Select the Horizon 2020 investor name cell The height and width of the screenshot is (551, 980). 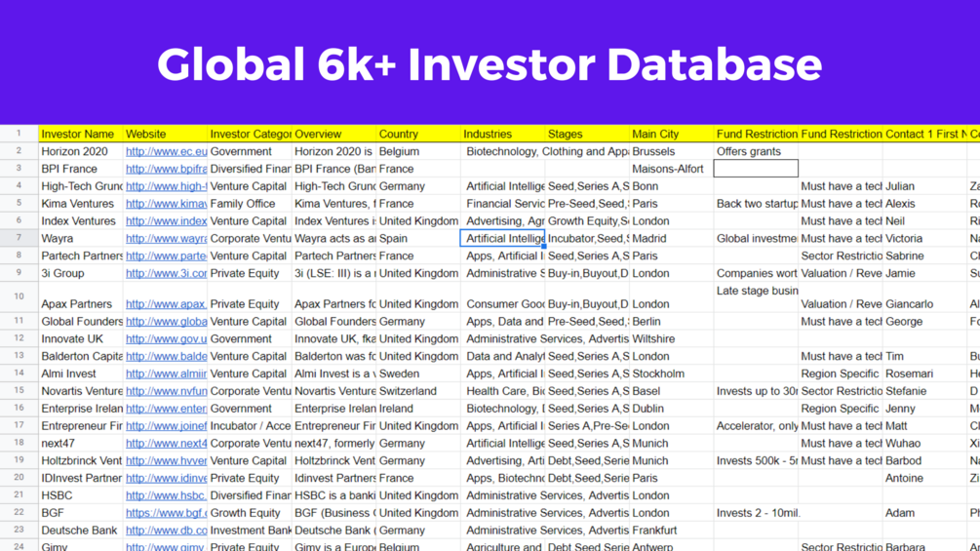click(x=81, y=151)
